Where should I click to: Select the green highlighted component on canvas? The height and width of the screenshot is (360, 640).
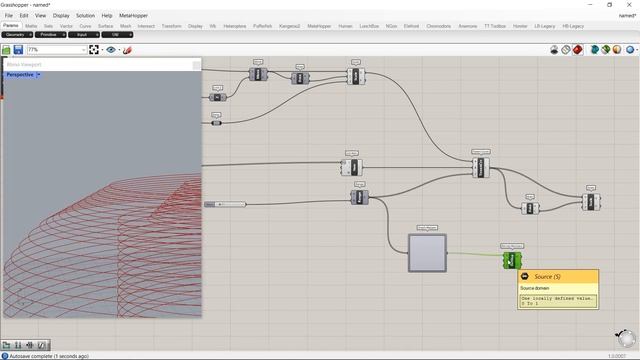(512, 260)
